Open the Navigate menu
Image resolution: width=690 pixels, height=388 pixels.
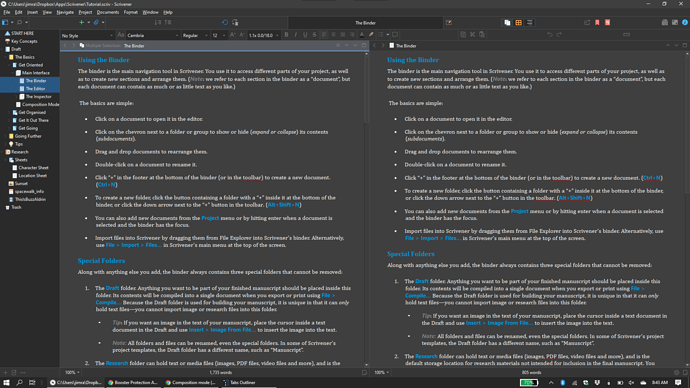[65, 12]
